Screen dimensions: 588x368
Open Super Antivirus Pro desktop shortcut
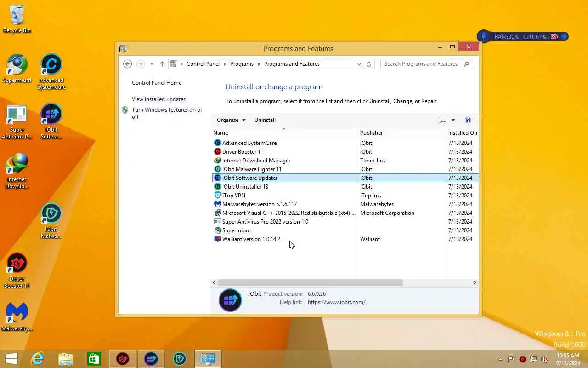17,121
